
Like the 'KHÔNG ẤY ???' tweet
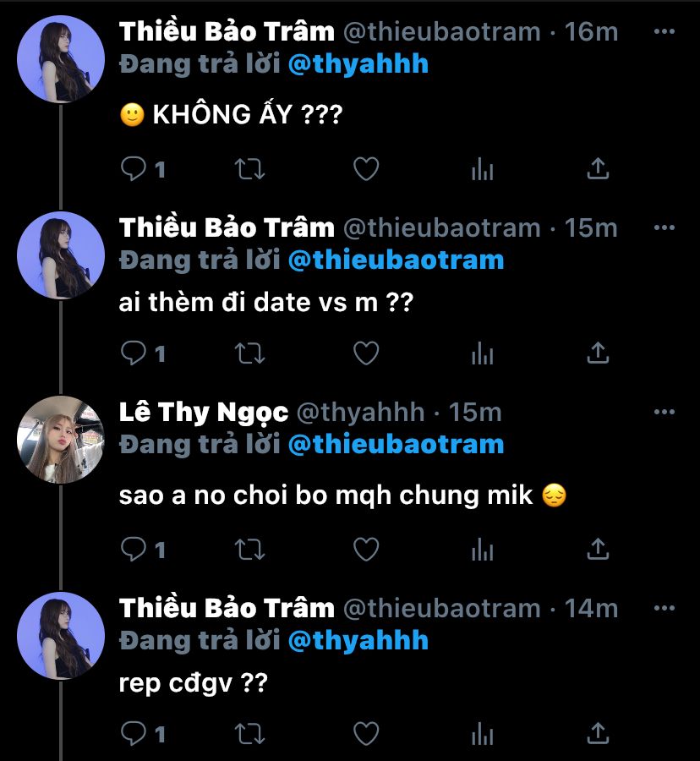[x=365, y=169]
